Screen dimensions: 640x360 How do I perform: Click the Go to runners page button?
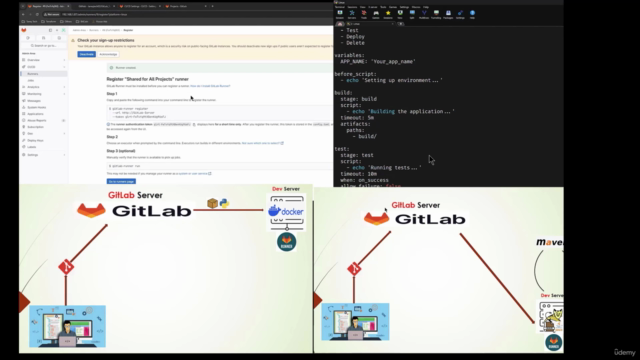121,181
